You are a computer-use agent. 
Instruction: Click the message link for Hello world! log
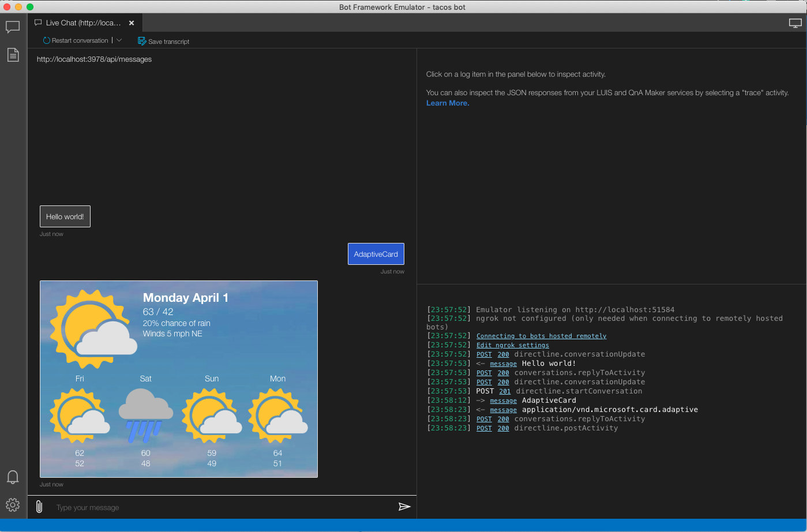503,364
